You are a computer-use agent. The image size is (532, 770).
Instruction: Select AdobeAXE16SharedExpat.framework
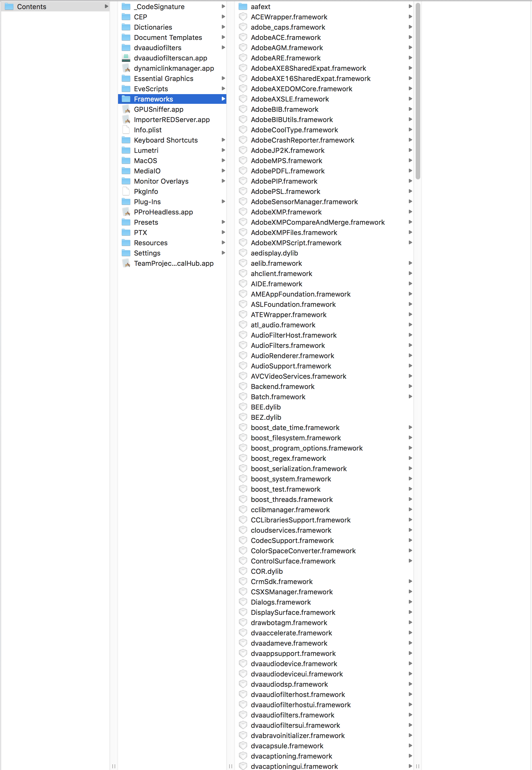(x=324, y=78)
